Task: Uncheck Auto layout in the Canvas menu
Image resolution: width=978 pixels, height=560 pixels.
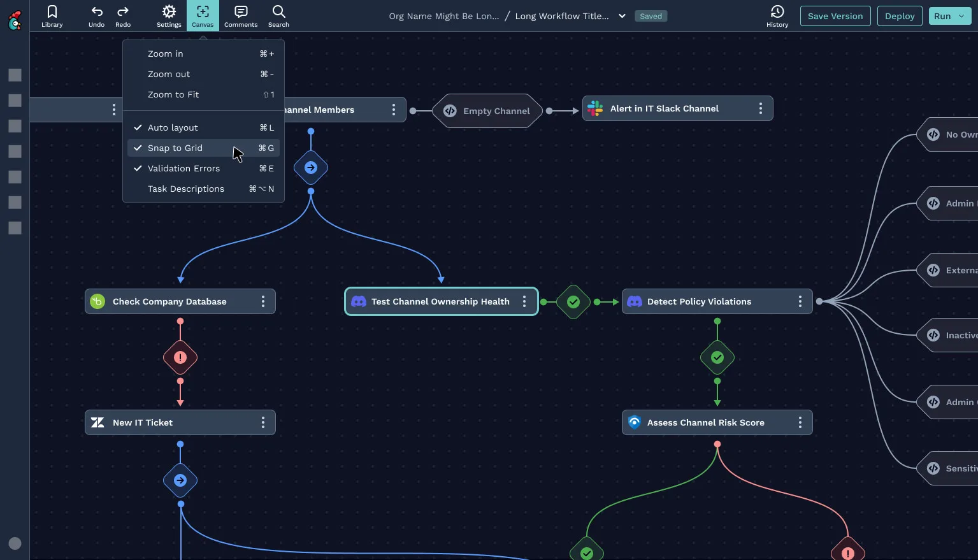Action: (x=173, y=127)
